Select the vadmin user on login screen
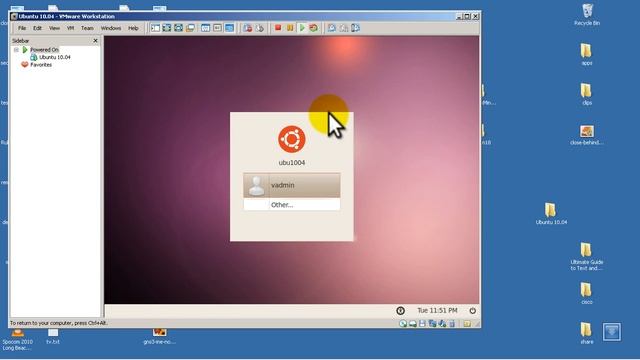 (291, 185)
